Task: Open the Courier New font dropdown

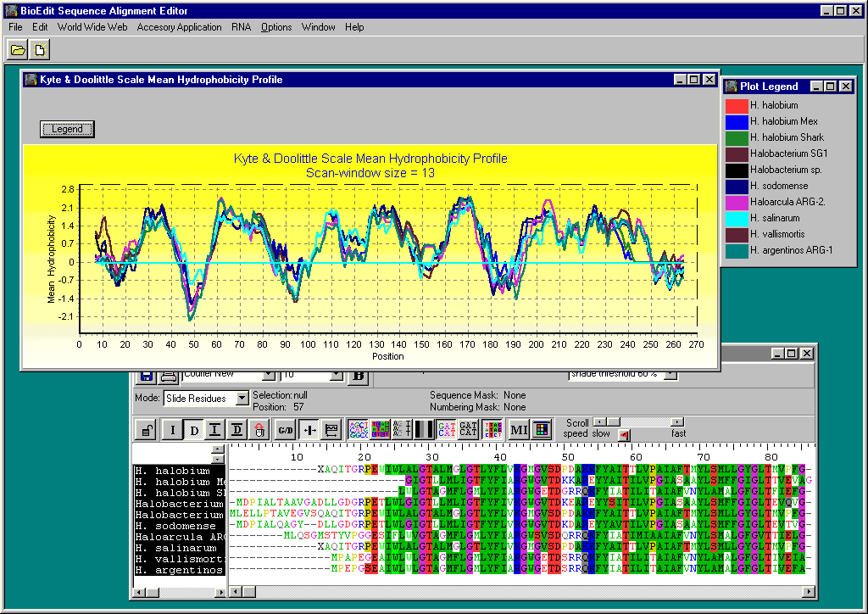Action: 269,374
